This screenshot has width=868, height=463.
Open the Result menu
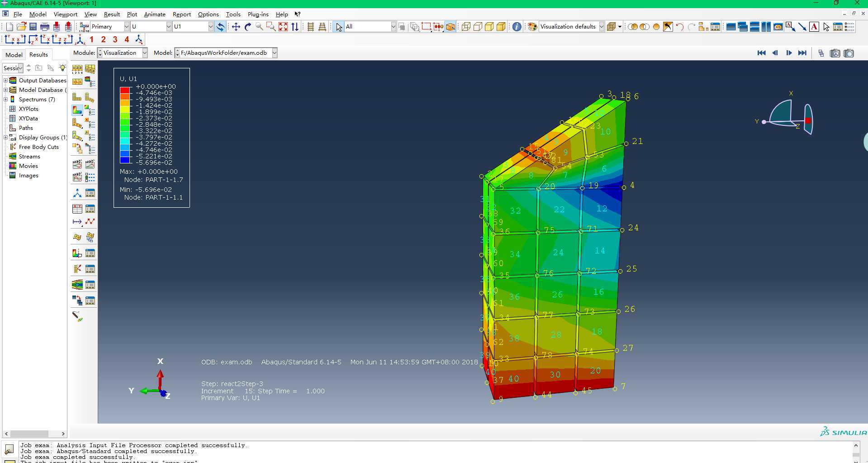112,14
